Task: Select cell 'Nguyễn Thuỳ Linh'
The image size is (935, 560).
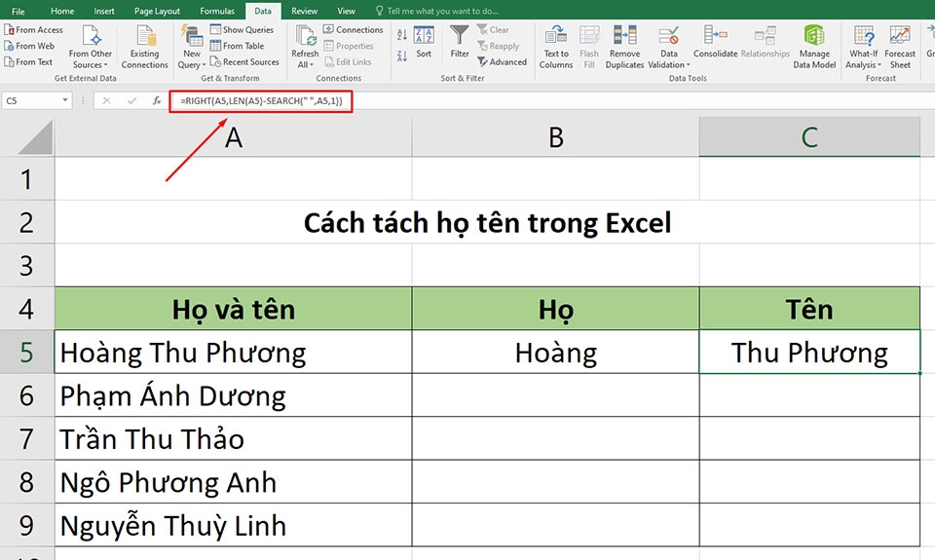Action: click(x=233, y=525)
